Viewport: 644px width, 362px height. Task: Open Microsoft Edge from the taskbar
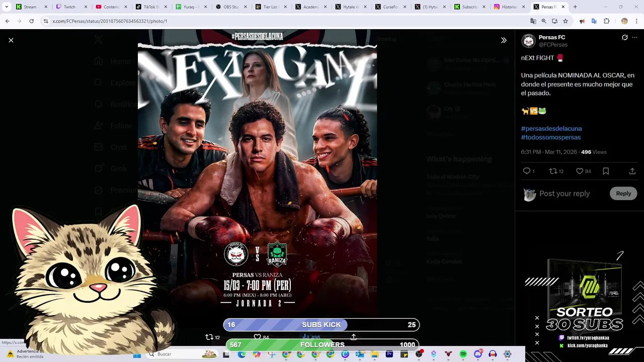tap(242, 354)
